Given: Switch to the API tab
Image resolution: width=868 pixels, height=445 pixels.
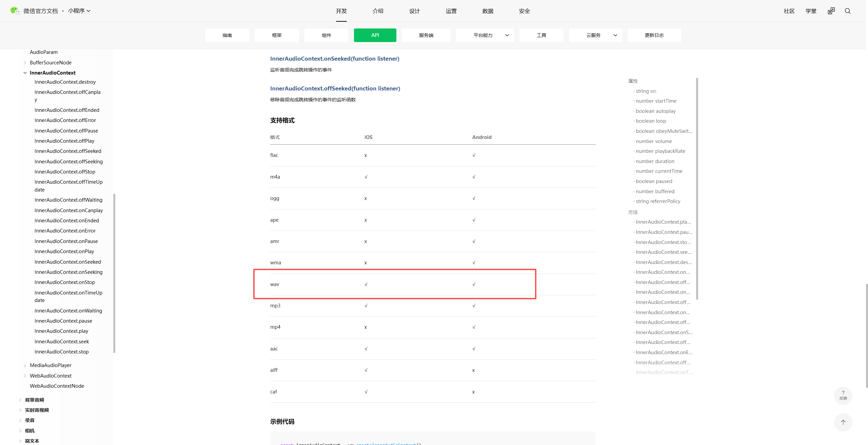Looking at the screenshot, I should point(375,35).
